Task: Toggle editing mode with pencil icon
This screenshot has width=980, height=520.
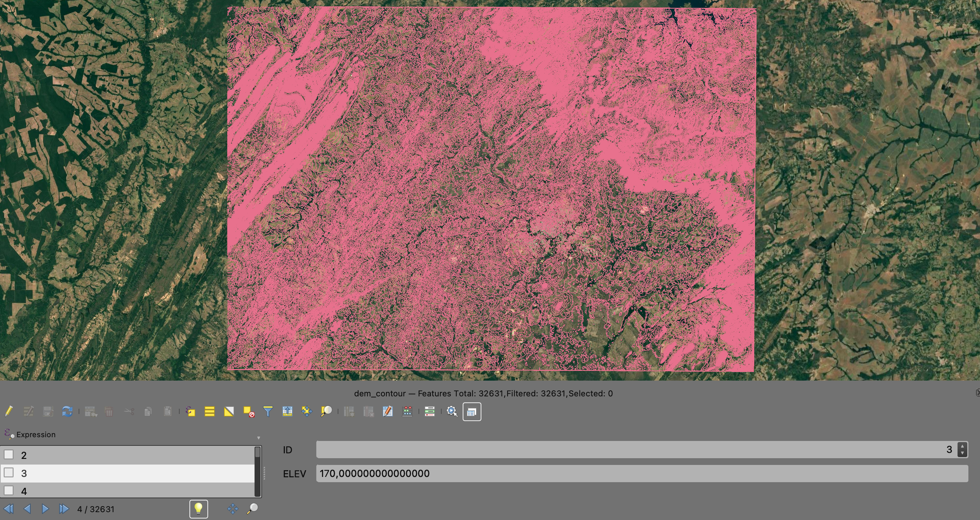Action: pos(9,411)
